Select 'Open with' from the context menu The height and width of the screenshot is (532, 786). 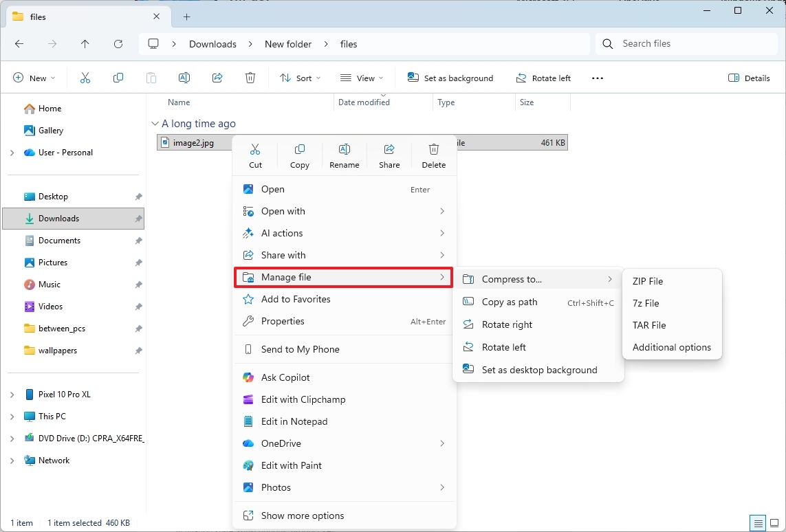(283, 211)
